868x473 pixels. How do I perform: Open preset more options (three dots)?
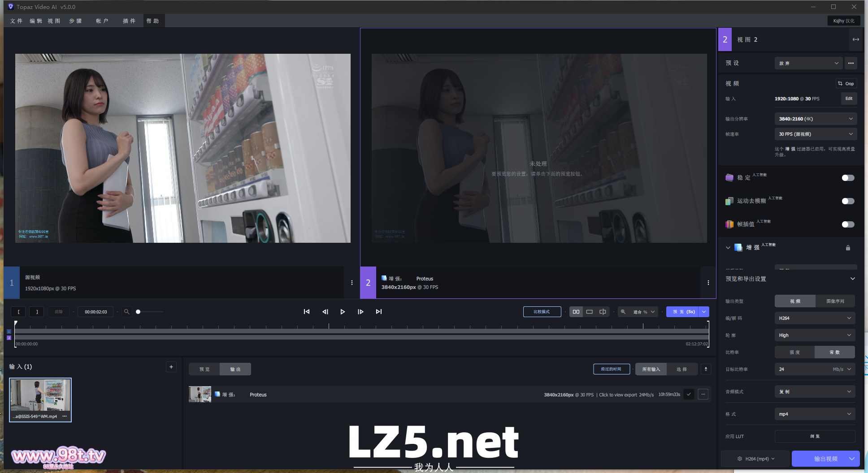point(851,63)
